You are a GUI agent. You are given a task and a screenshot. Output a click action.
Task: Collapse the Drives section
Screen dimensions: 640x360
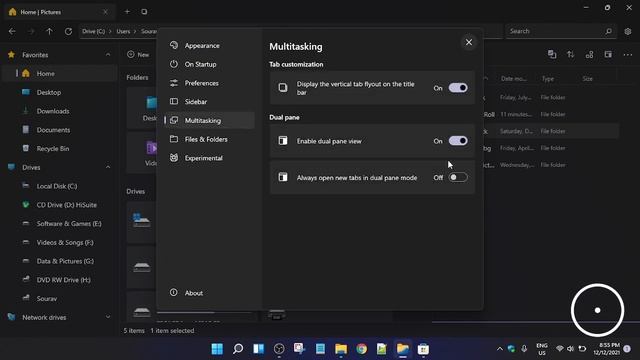point(108,167)
